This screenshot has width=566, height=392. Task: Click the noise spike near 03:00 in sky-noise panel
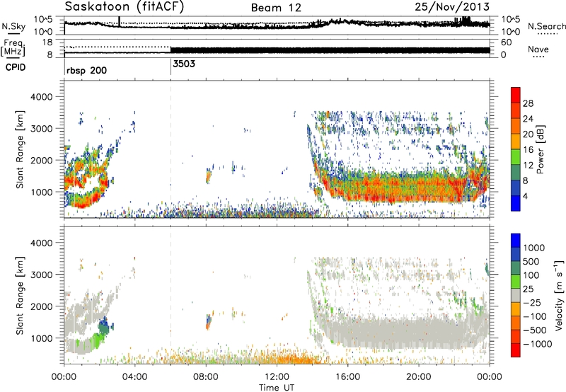(120, 22)
